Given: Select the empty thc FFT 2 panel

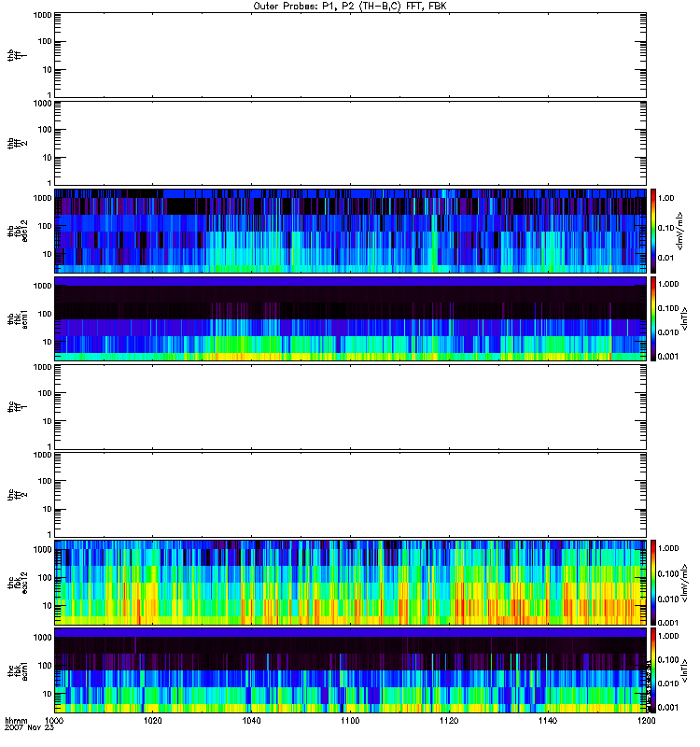Looking at the screenshot, I should [349, 494].
